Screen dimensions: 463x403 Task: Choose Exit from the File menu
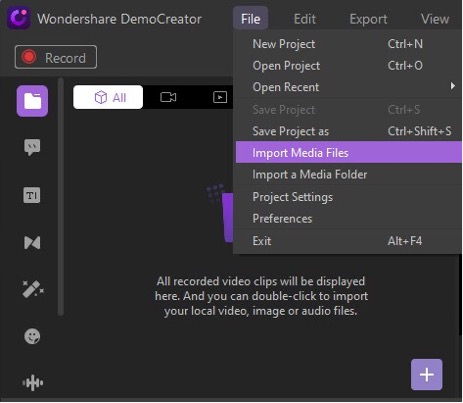point(348,241)
